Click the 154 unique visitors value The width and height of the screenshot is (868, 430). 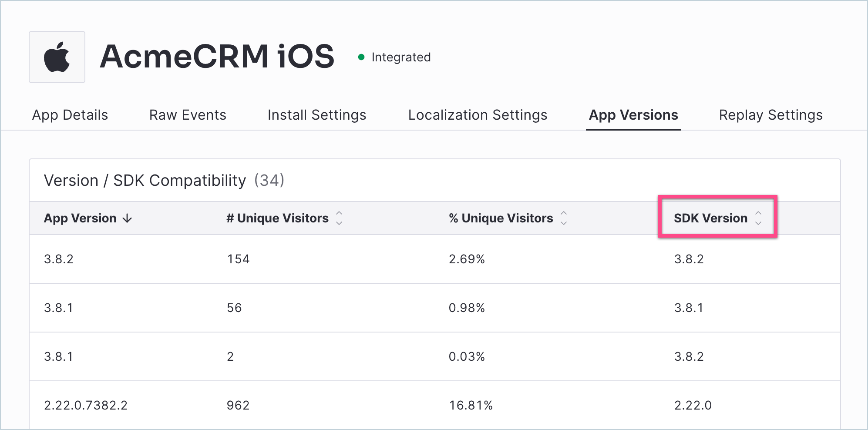point(238,259)
